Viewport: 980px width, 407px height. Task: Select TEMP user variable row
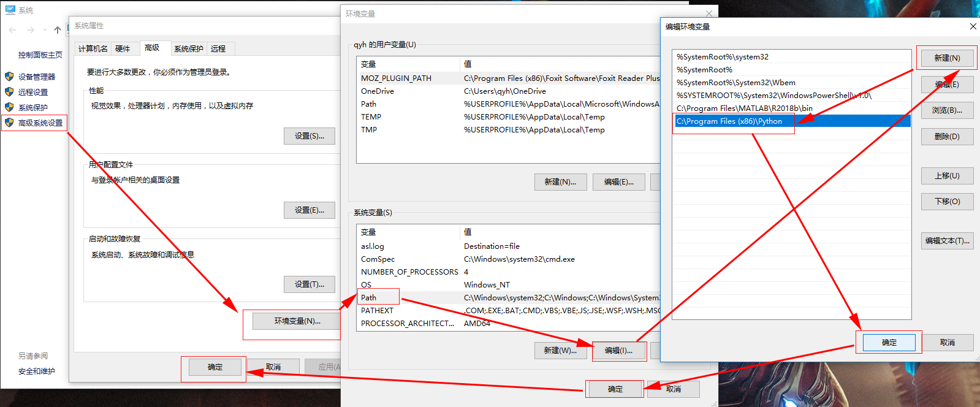point(508,116)
